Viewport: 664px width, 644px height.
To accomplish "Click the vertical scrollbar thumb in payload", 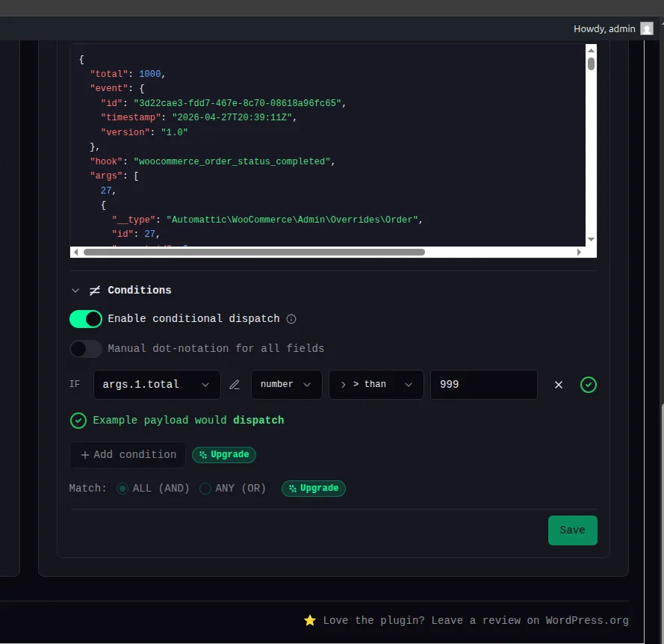I will point(591,64).
